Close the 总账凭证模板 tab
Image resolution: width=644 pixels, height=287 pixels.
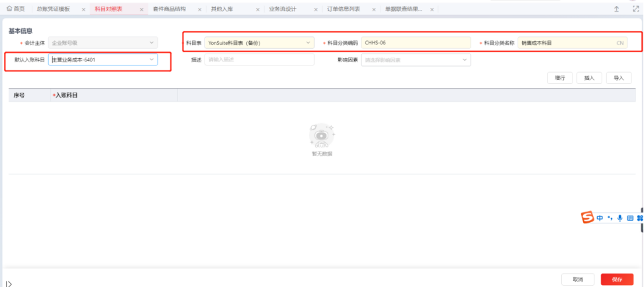click(83, 9)
